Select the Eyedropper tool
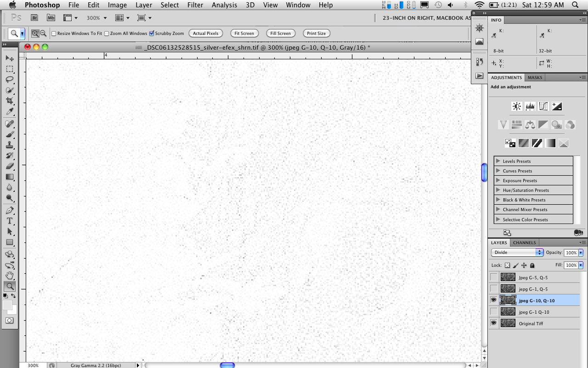The width and height of the screenshot is (588, 368). [x=10, y=112]
